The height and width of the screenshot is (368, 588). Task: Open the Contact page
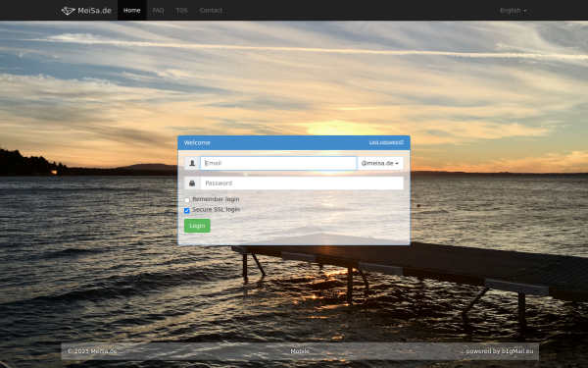[x=211, y=10]
